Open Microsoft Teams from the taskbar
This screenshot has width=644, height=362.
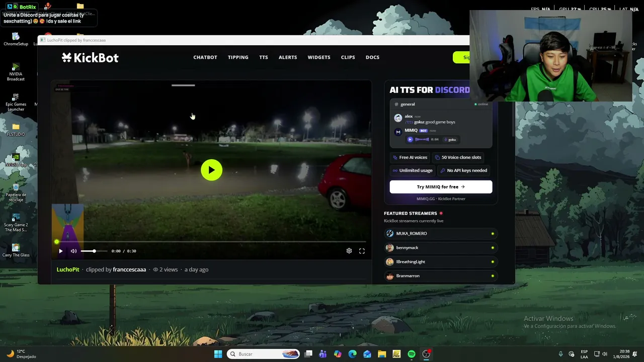pos(323,354)
